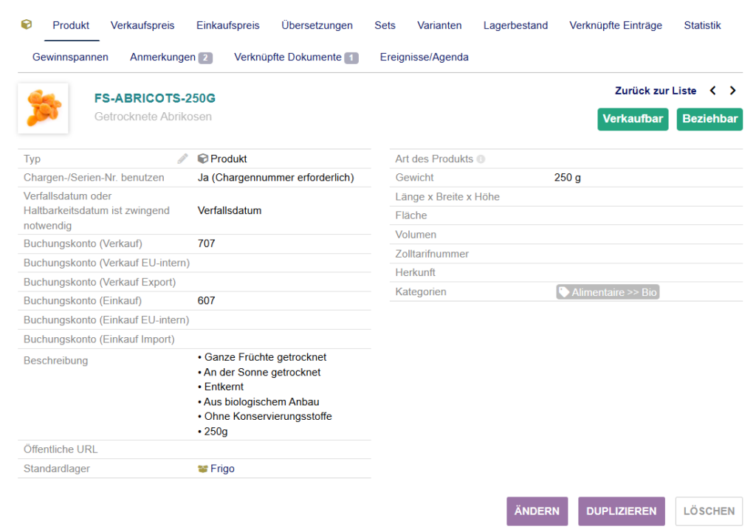Screen dimensions: 756x532
Task: Toggle the Beziehbar status
Action: pos(709,119)
